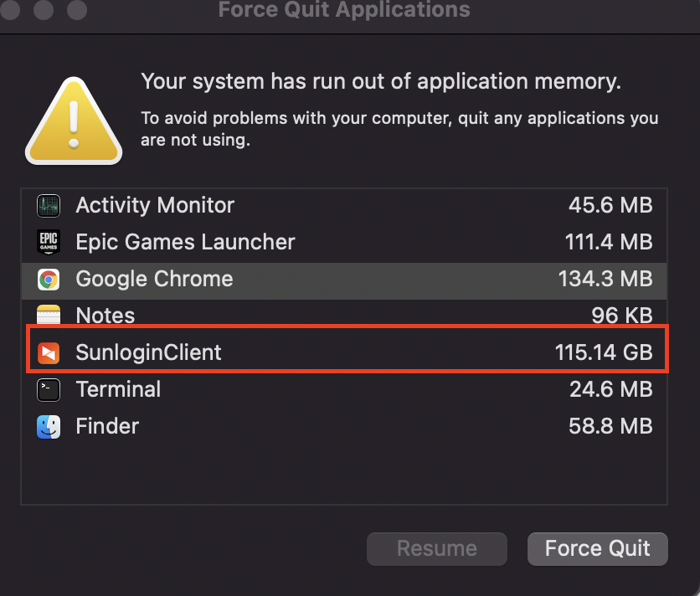The height and width of the screenshot is (596, 700).
Task: Select Terminal in the application list
Action: 118,389
